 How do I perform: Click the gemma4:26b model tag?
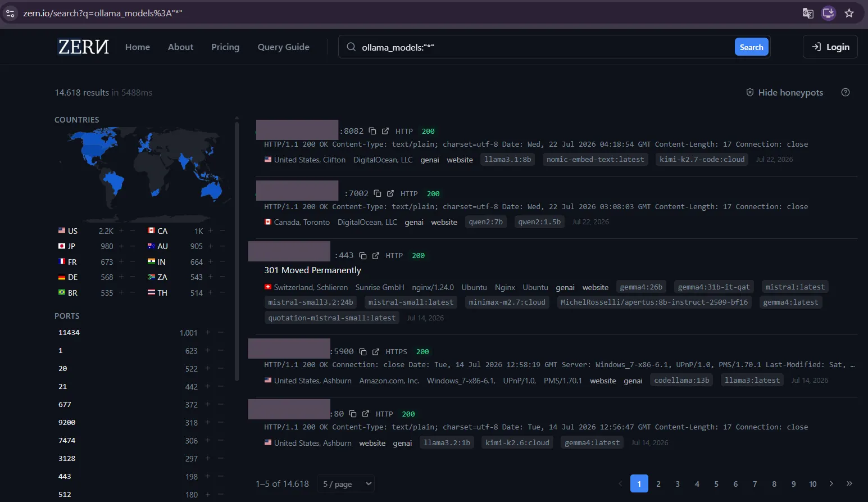[x=641, y=287]
